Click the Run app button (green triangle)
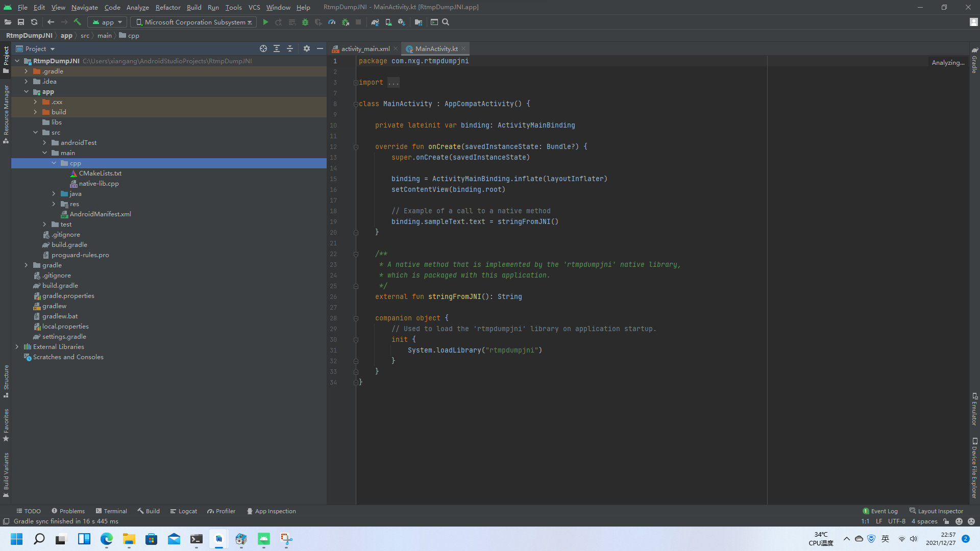Viewport: 980px width, 551px height. coord(265,22)
